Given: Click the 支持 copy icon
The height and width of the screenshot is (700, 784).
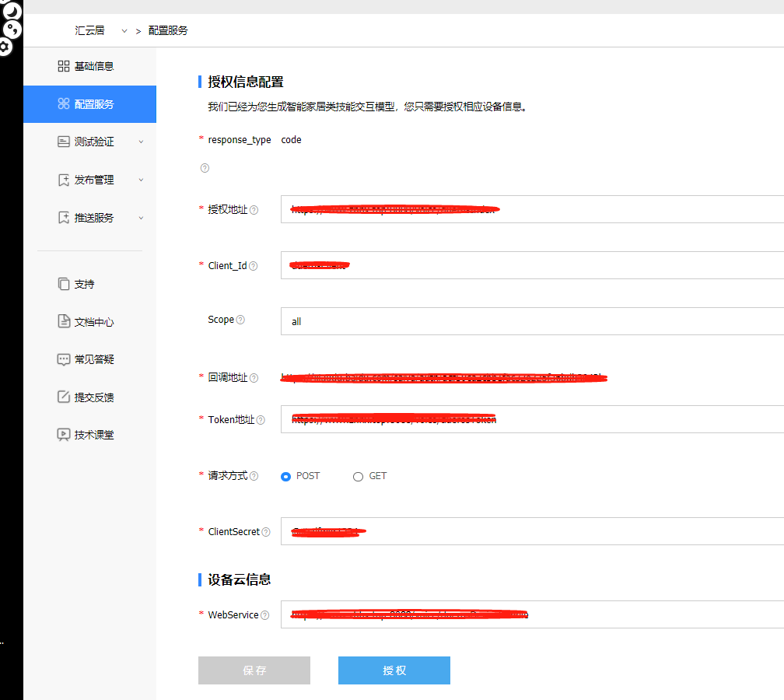Looking at the screenshot, I should point(64,283).
